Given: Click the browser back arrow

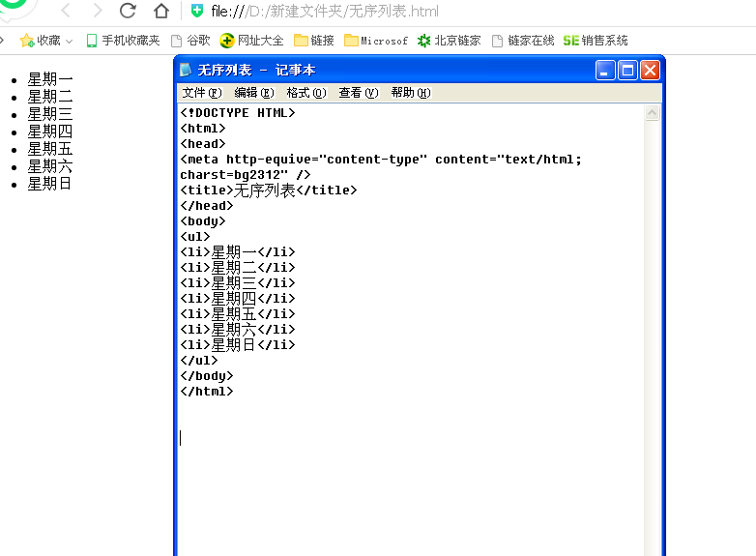Looking at the screenshot, I should point(66,10).
